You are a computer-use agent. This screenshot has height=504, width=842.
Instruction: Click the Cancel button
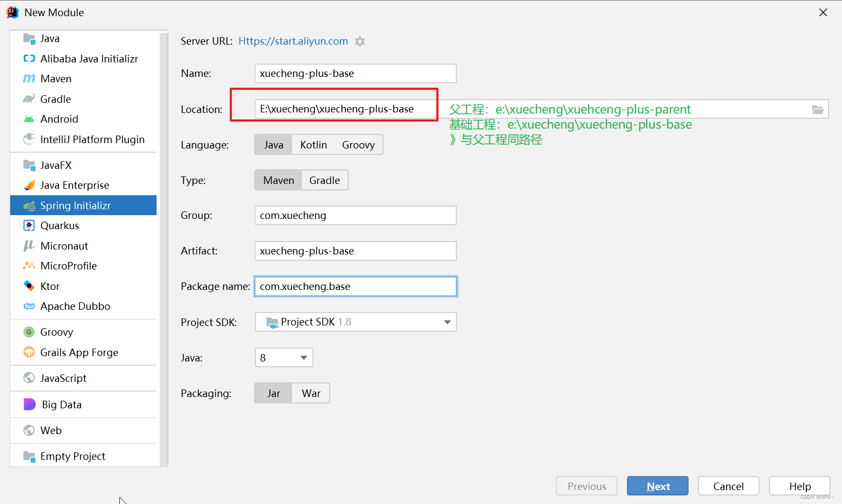(728, 486)
